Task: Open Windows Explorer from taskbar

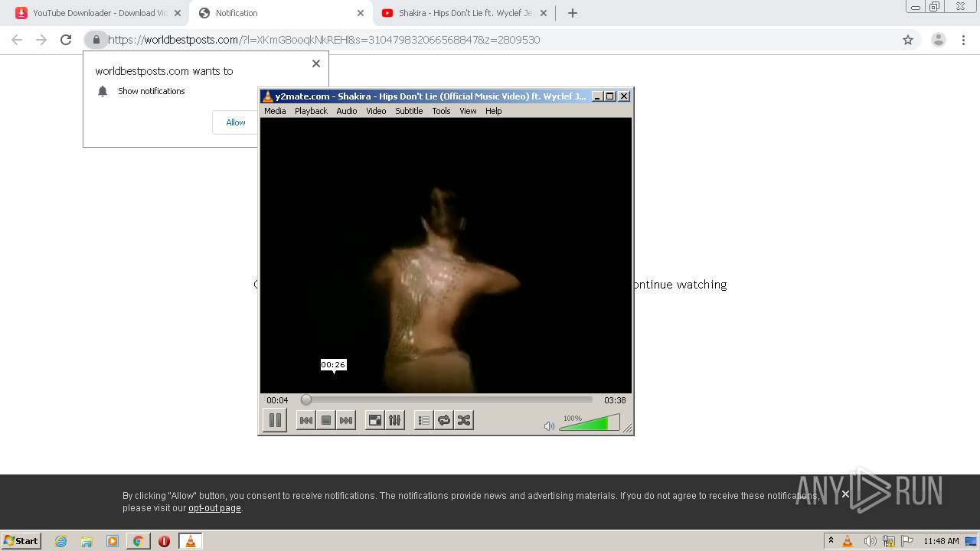Action: pyautogui.click(x=87, y=541)
